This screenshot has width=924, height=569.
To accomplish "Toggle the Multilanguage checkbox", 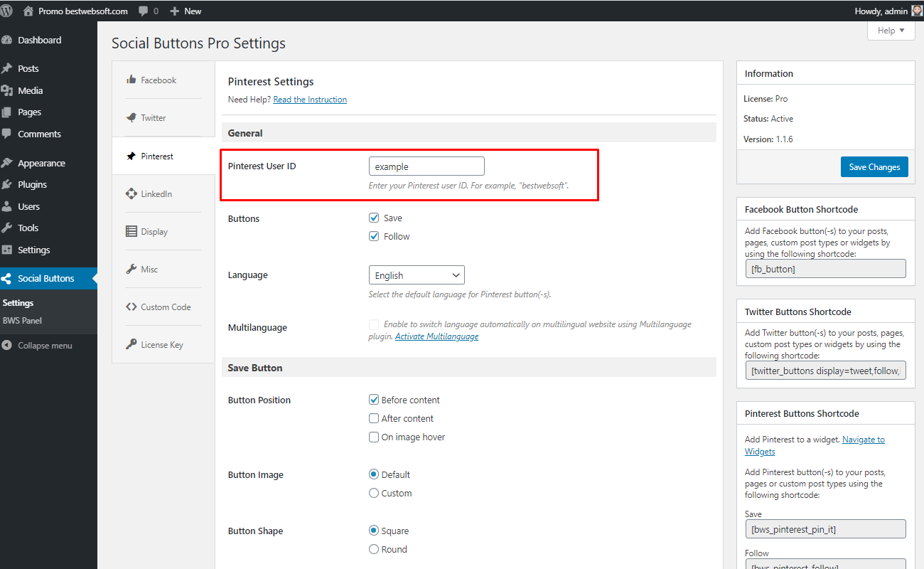I will pyautogui.click(x=374, y=324).
